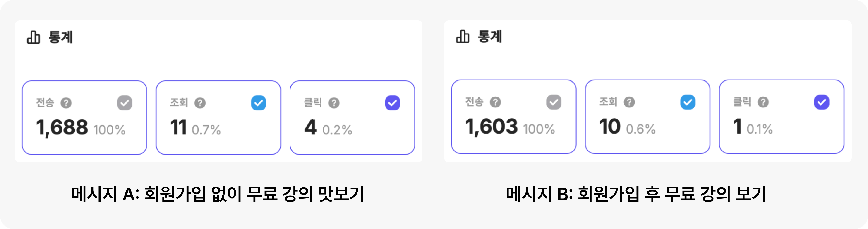Open the 전송 help tooltip in Message B
The height and width of the screenshot is (229, 868).
pyautogui.click(x=495, y=103)
